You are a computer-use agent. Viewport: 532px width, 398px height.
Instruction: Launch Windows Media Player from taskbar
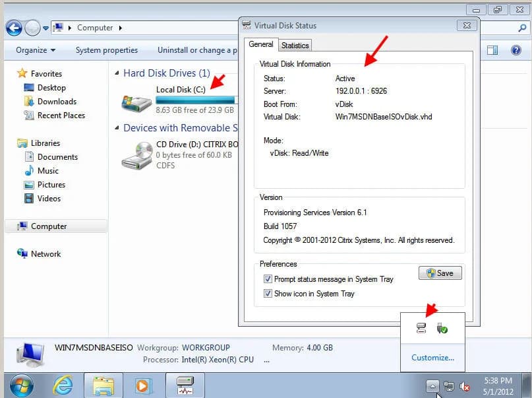(142, 386)
